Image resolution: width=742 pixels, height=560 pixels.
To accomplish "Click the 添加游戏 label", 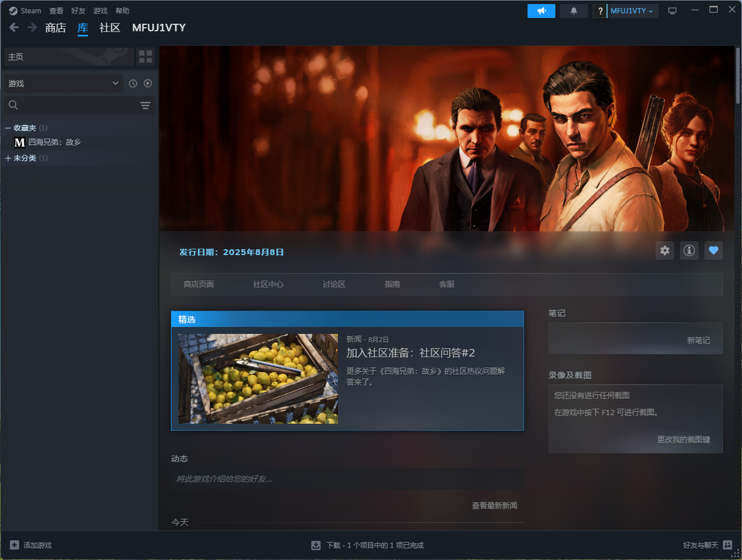I will coord(38,546).
